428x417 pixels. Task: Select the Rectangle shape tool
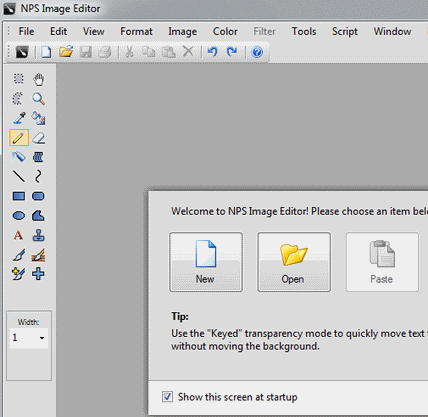[19, 196]
